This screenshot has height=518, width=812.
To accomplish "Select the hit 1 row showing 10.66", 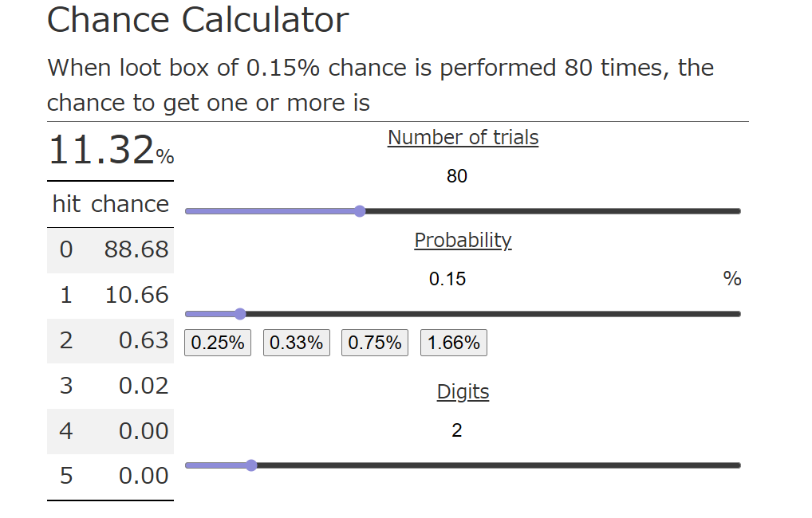I will click(111, 295).
